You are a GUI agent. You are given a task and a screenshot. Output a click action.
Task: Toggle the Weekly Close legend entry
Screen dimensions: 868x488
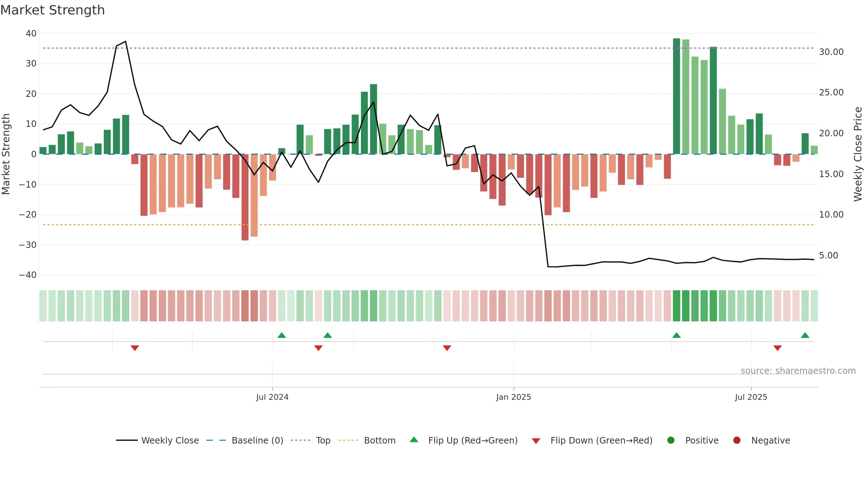pos(157,440)
